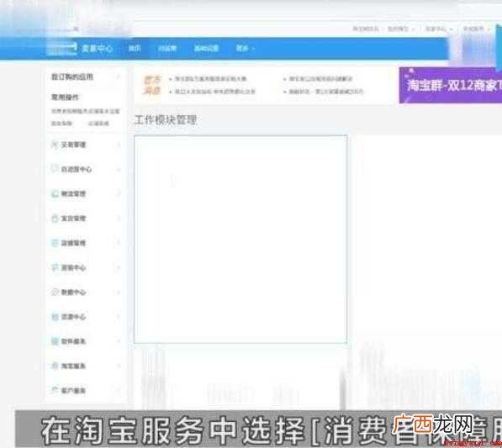502x448 pixels.
Task: Expand the 交易管理 chevron
Action: pyautogui.click(x=119, y=145)
